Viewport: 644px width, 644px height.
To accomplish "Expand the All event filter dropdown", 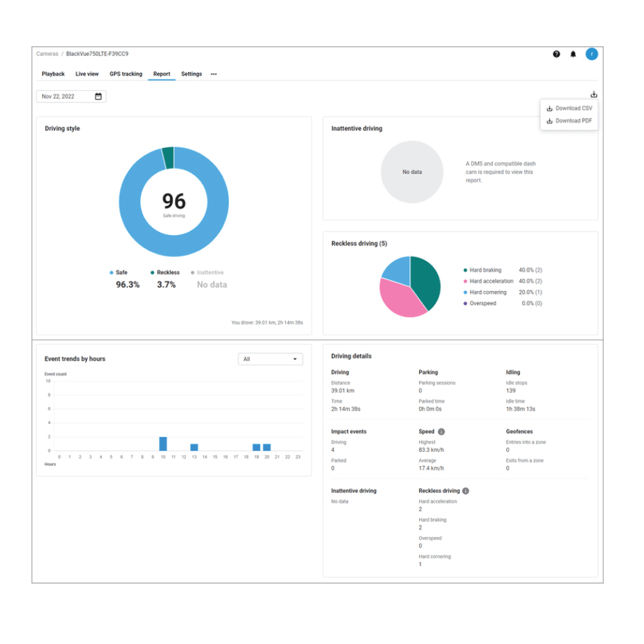I will tap(271, 359).
